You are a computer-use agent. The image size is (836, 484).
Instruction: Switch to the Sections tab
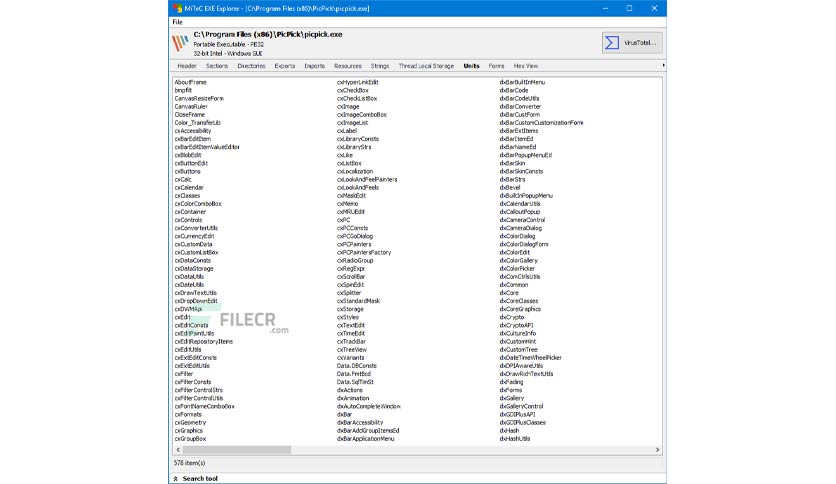(x=217, y=66)
